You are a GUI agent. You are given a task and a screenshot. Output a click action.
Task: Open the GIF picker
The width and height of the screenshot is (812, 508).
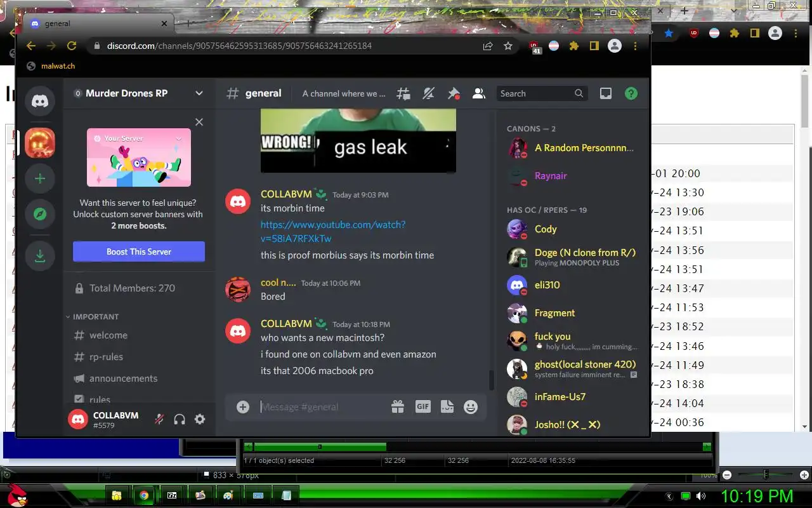pos(422,407)
